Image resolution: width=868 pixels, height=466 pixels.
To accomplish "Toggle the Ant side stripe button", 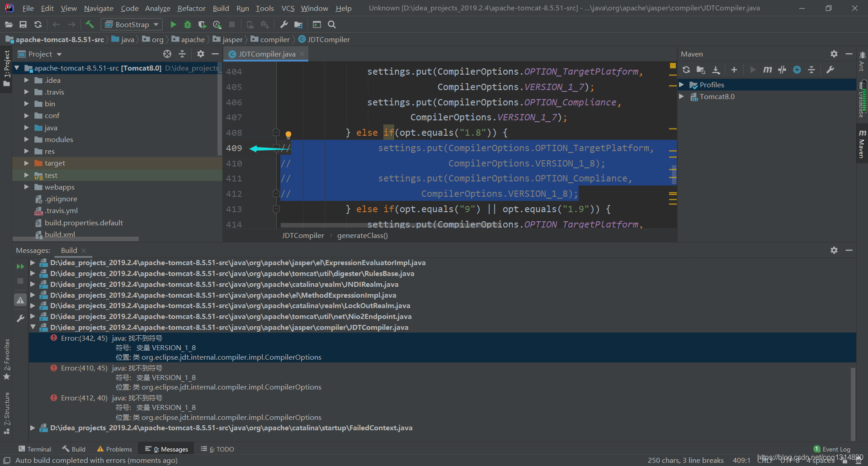I will click(x=862, y=62).
